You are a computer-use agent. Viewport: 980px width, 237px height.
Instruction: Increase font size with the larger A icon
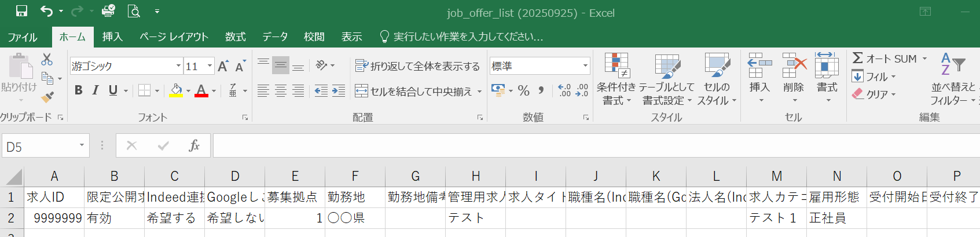coord(223,66)
